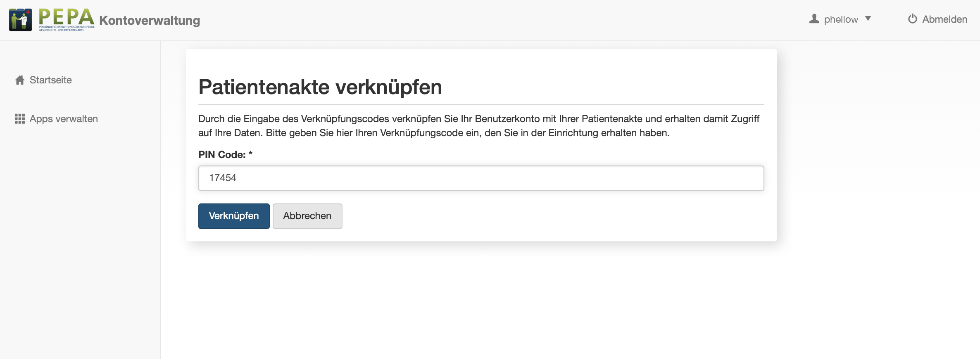The height and width of the screenshot is (359, 980).
Task: Click the Patientenakte verknüpfen heading
Action: click(x=320, y=87)
